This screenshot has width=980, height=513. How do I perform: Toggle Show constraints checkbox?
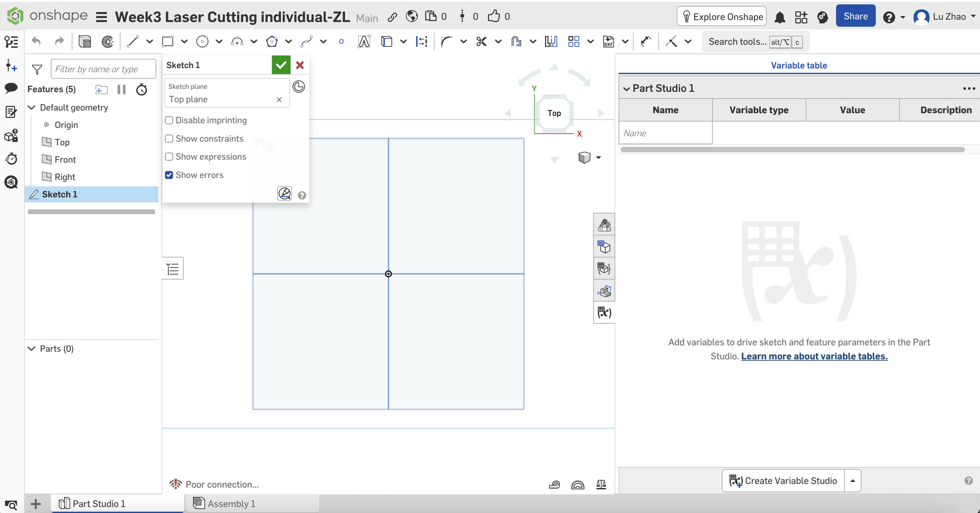pos(169,138)
